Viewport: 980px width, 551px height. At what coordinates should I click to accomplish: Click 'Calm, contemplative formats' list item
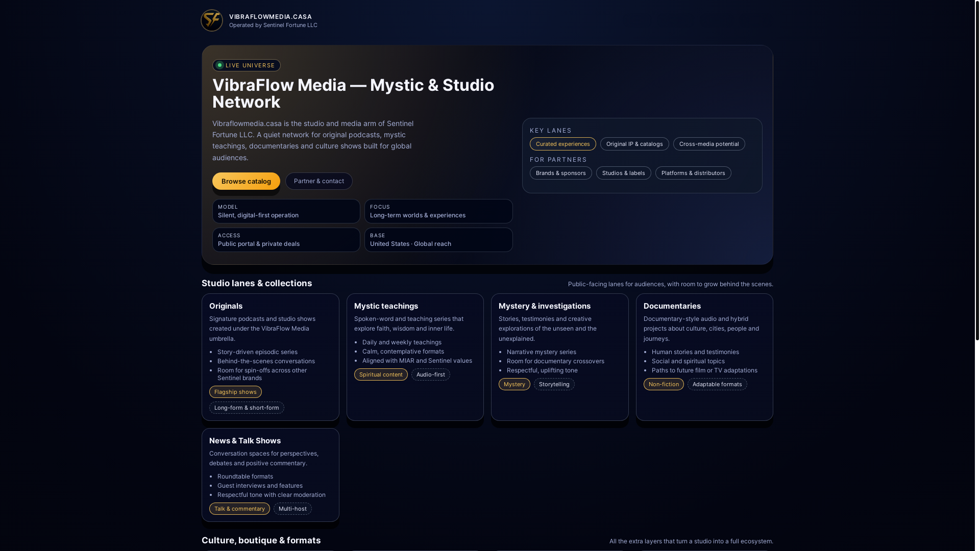[x=403, y=352]
